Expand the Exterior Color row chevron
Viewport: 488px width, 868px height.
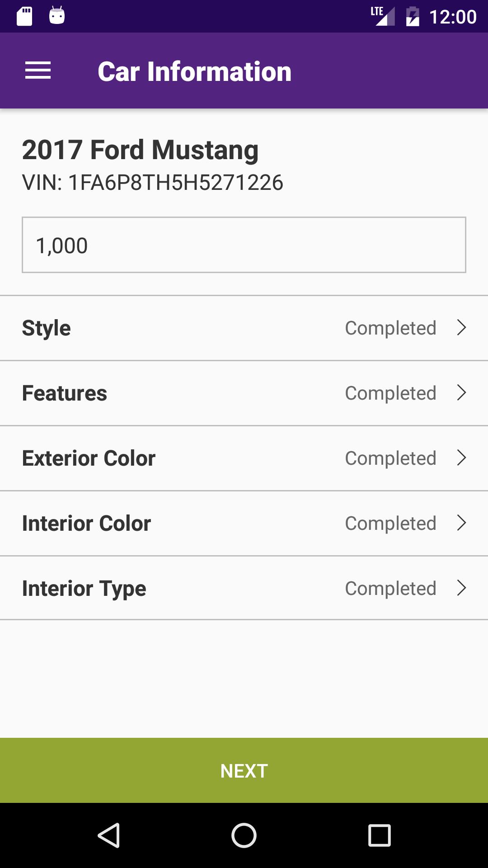(461, 458)
